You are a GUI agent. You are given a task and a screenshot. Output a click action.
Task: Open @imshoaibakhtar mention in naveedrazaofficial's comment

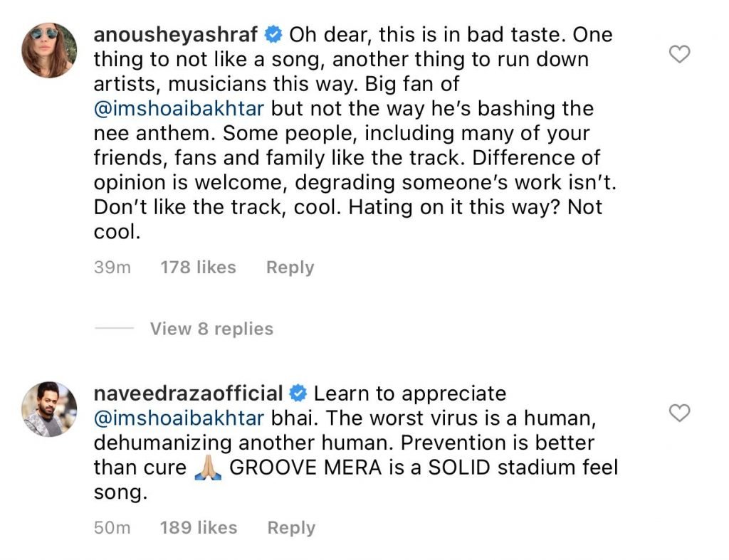pos(179,418)
